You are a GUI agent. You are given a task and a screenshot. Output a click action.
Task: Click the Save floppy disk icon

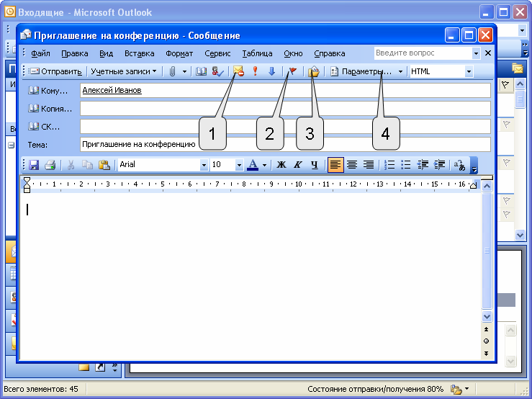(34, 165)
